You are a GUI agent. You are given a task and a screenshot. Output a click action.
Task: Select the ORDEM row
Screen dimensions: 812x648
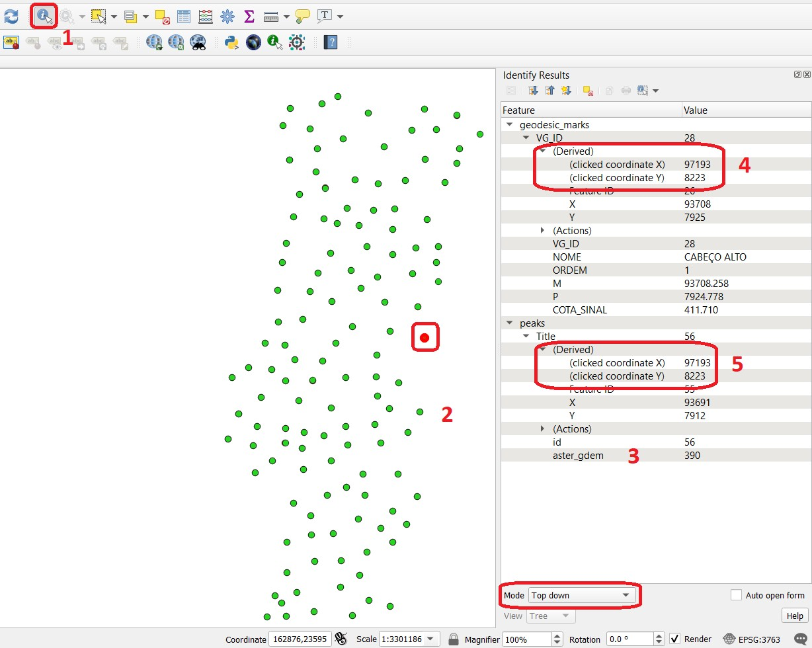(x=656, y=270)
